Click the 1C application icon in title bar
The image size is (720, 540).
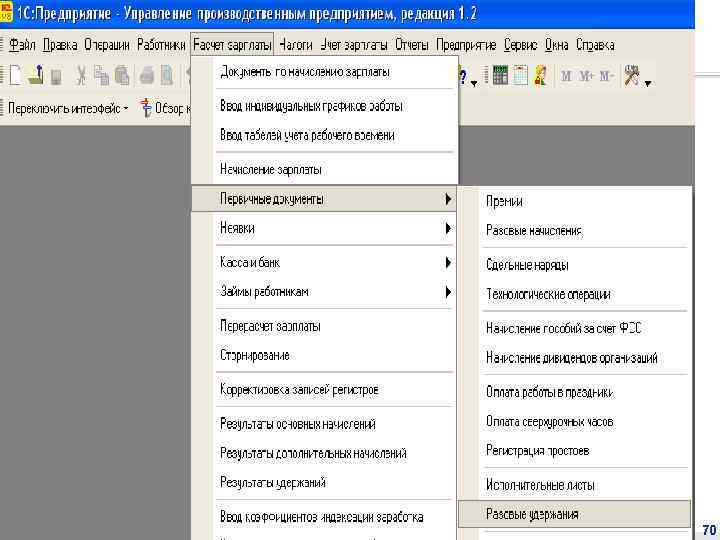[6, 11]
